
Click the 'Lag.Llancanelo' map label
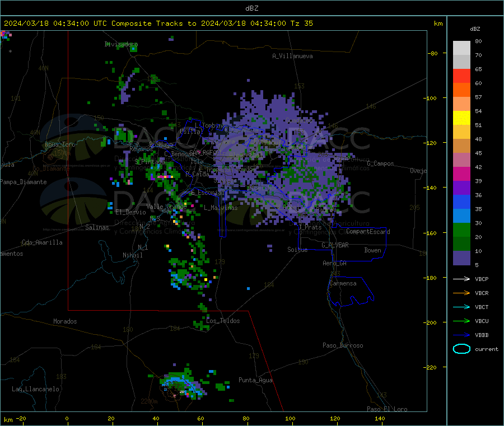[x=35, y=389]
